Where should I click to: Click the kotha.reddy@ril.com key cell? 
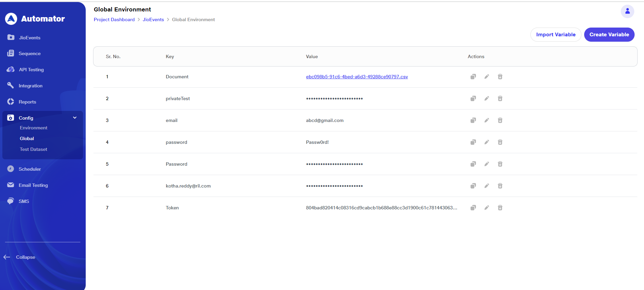[x=188, y=186]
